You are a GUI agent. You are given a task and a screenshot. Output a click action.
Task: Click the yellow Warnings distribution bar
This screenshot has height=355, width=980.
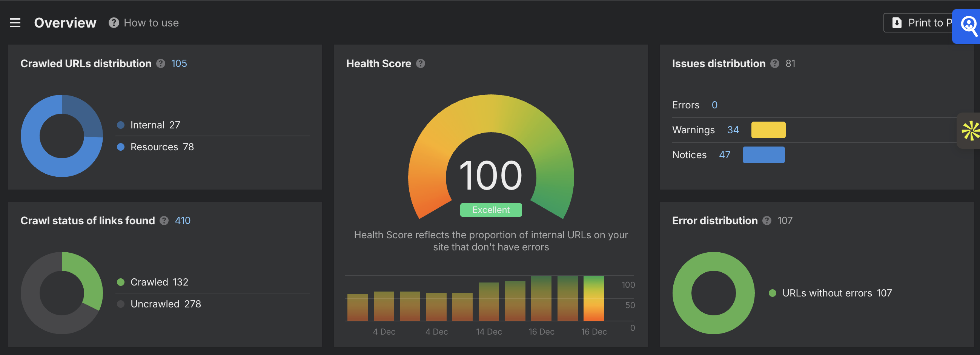tap(768, 130)
